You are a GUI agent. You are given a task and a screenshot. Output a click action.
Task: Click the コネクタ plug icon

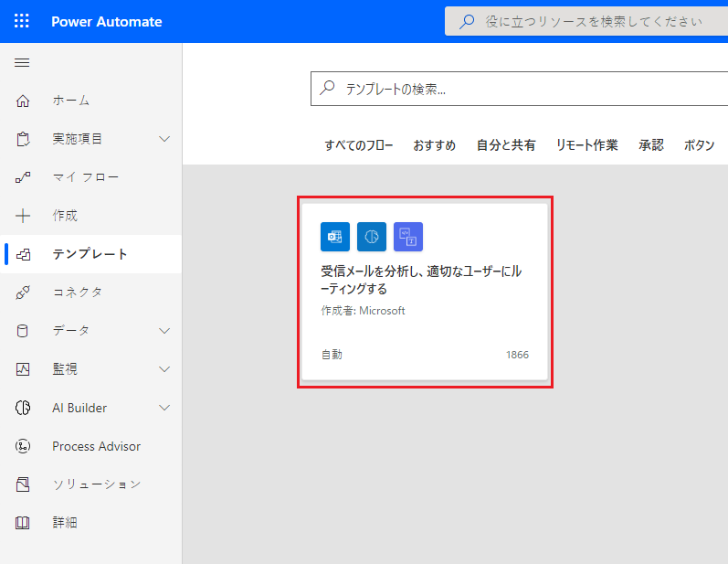(x=23, y=293)
